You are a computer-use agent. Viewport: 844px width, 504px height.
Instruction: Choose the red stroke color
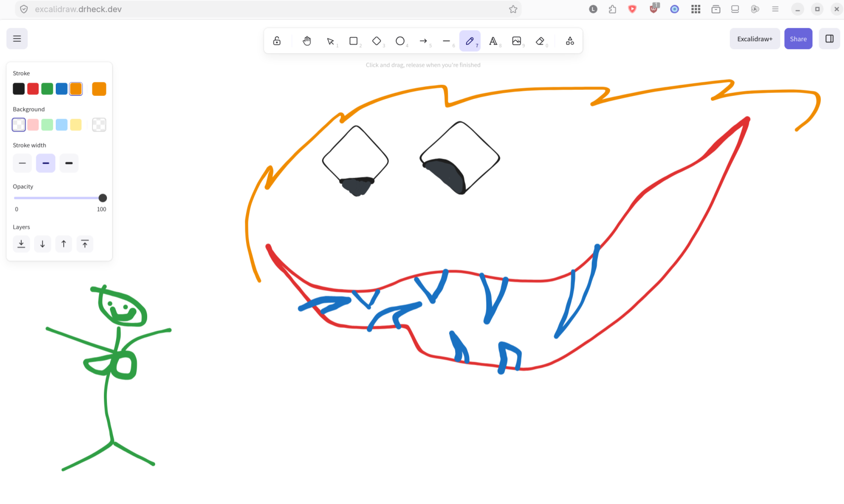pos(33,89)
